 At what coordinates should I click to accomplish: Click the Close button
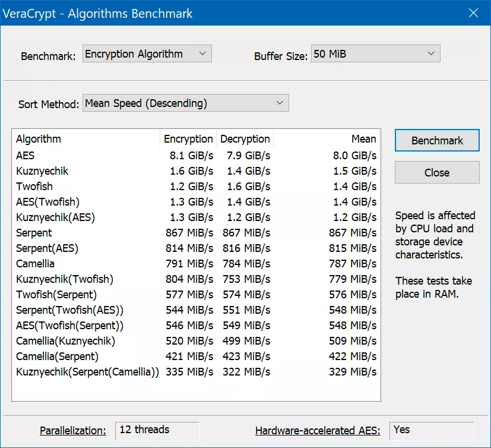point(437,172)
